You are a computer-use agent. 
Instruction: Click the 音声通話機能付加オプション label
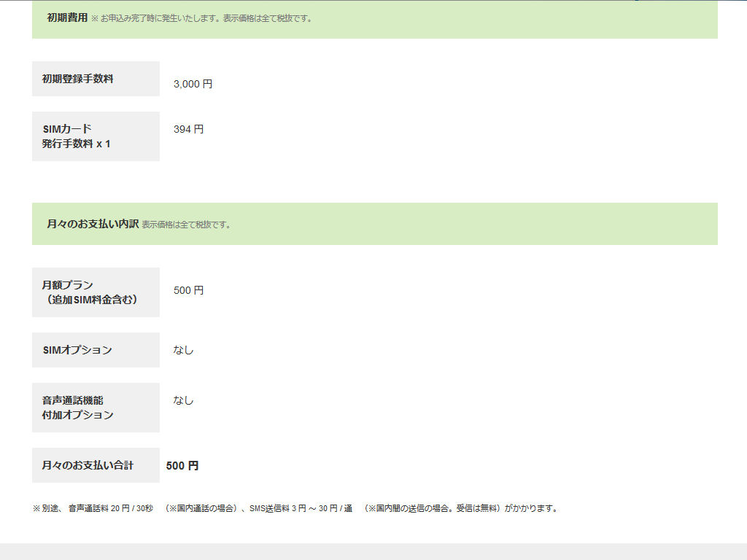[x=96, y=408]
